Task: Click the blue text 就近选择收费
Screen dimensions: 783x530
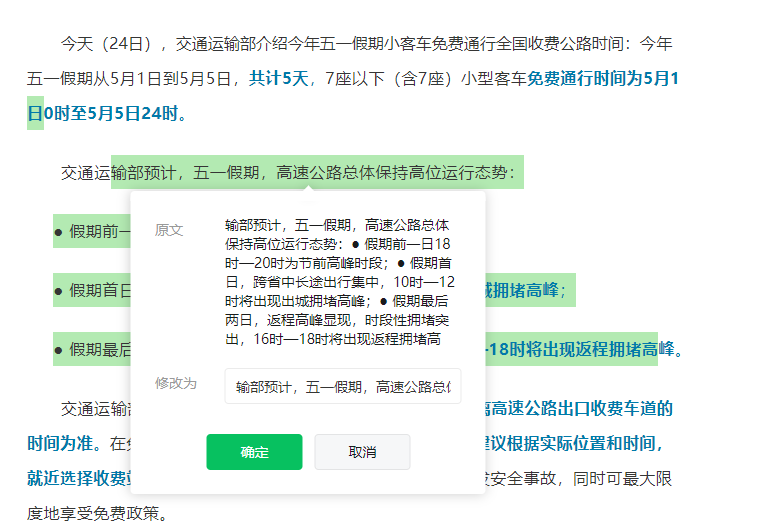Action: (x=79, y=478)
